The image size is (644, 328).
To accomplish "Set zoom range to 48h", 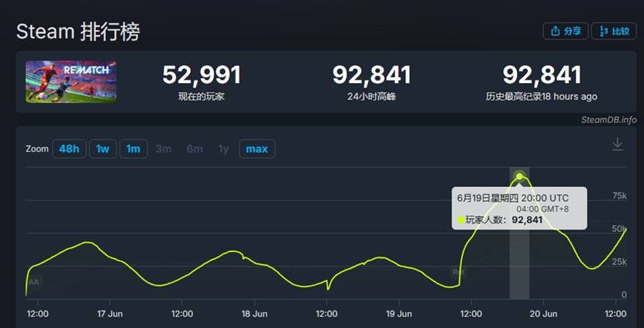I will click(69, 148).
